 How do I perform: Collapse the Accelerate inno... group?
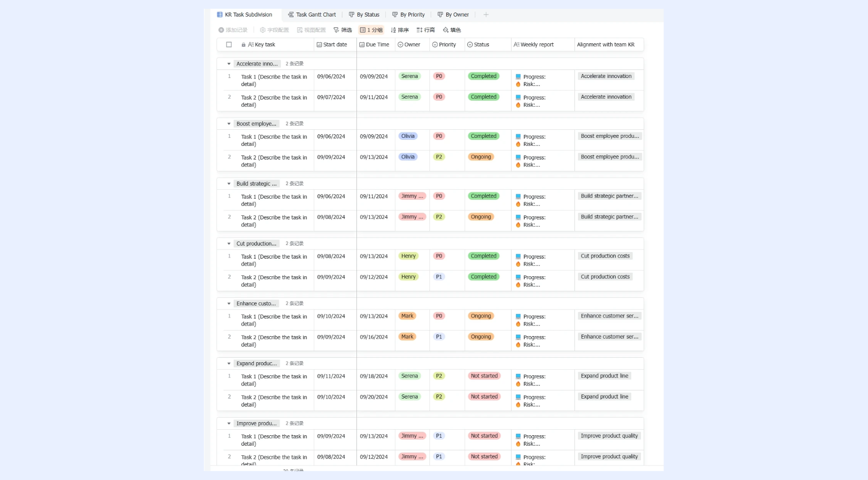click(229, 64)
